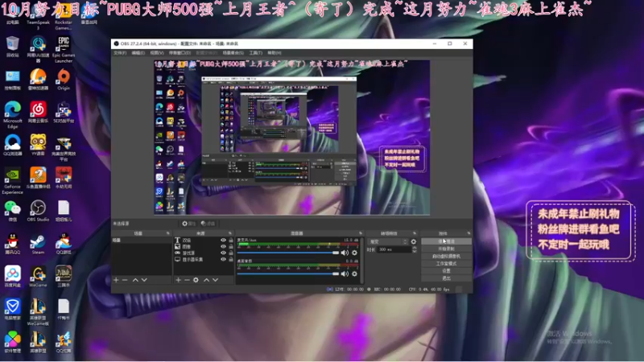Toggle visibility of the game capture source
Image resolution: width=644 pixels, height=362 pixels.
click(x=223, y=253)
